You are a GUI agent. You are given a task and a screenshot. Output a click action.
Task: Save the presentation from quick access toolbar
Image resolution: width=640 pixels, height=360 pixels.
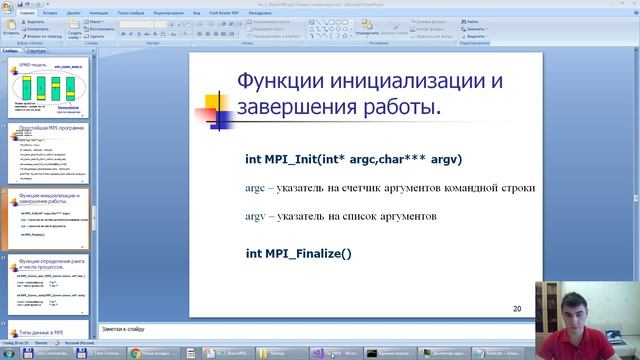point(20,4)
